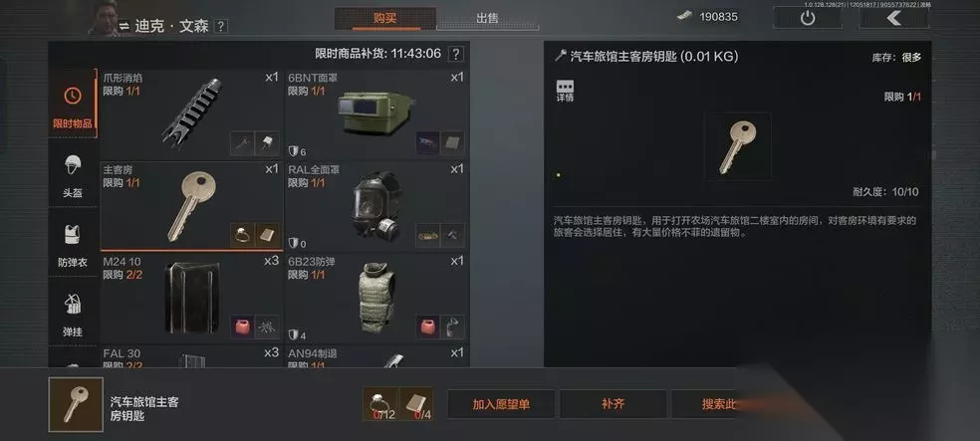Select the 爪形消焰 flash hider item
The image size is (980, 441).
click(191, 113)
